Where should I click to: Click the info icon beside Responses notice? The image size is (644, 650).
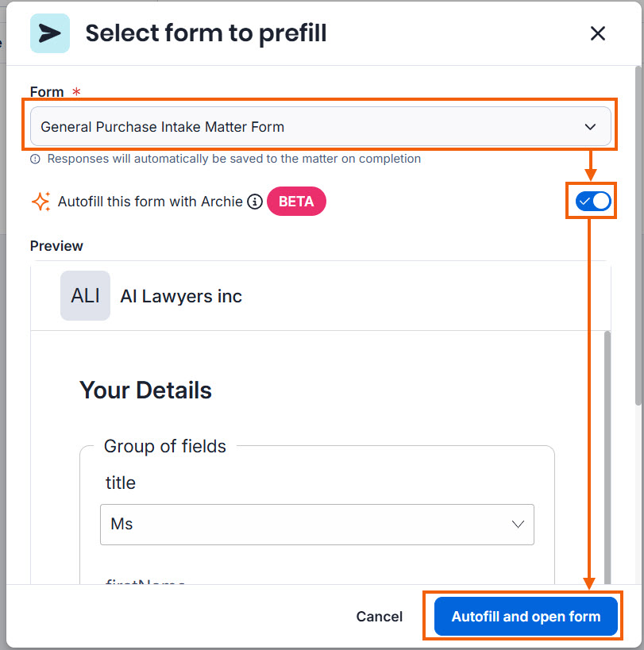coord(35,160)
